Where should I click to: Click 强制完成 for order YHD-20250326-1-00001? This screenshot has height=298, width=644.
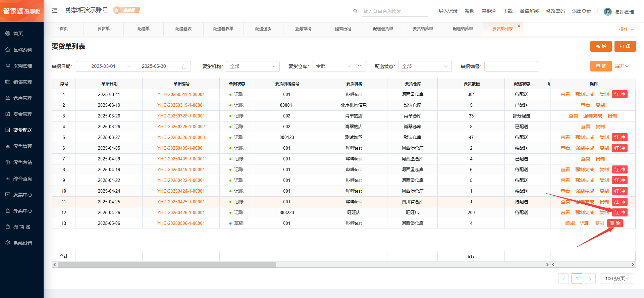593,116
